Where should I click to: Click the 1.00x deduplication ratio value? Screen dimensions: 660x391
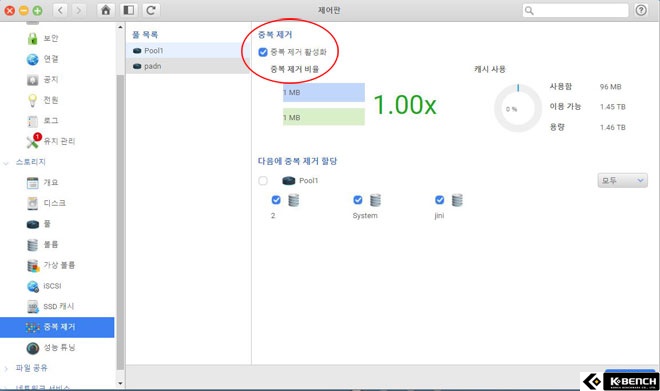405,105
